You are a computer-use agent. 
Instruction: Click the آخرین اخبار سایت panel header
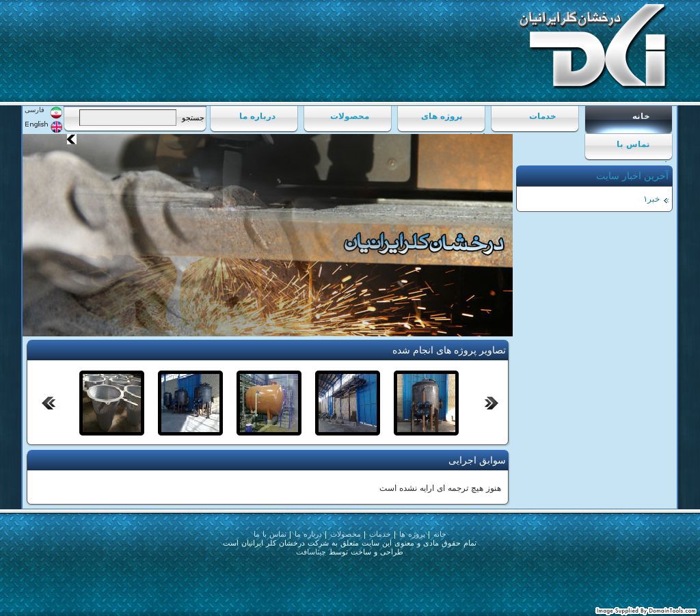594,176
